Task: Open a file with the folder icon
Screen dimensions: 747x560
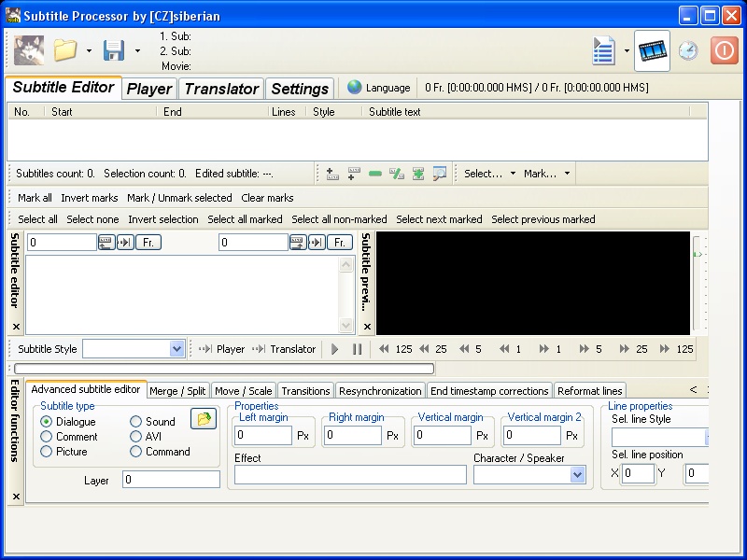Action: pos(65,50)
